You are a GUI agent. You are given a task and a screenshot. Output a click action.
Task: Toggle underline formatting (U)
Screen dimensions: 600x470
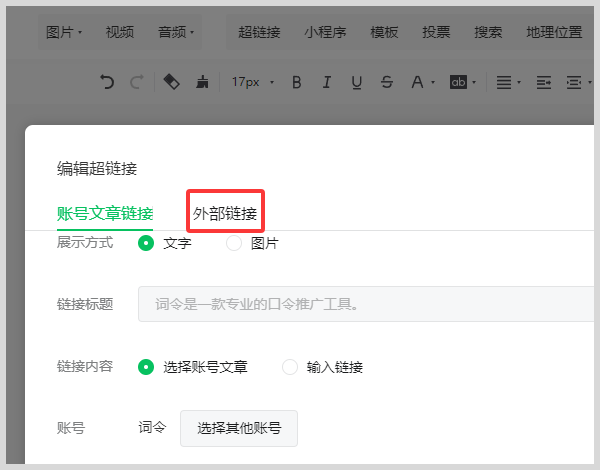(357, 82)
